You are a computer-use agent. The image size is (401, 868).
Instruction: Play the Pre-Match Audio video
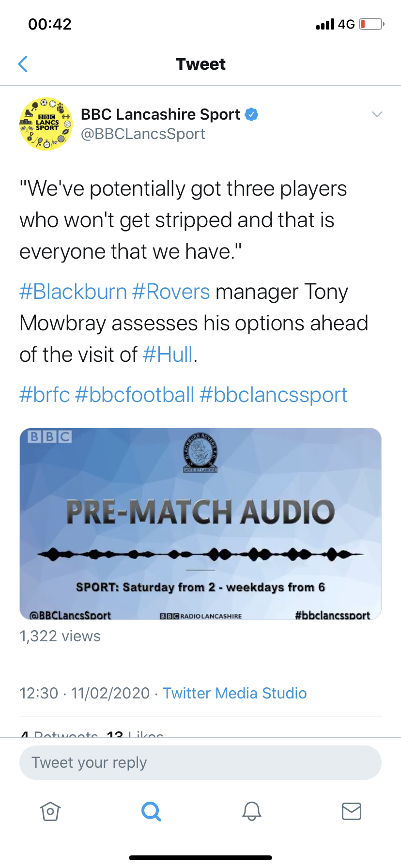pyautogui.click(x=200, y=524)
